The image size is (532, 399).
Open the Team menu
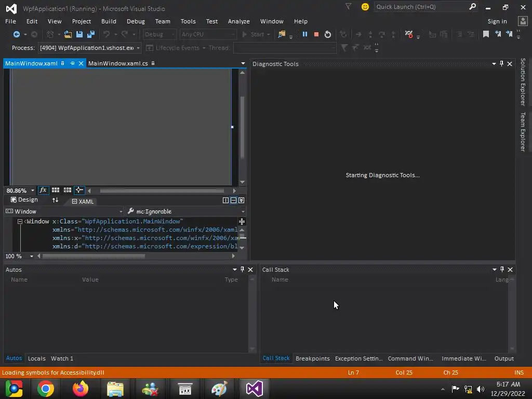tap(163, 21)
